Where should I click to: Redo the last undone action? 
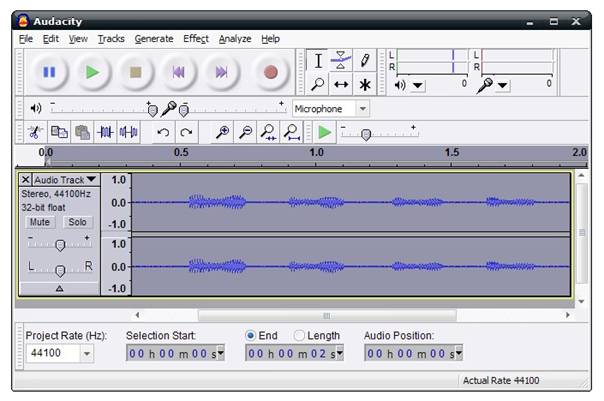(x=186, y=132)
